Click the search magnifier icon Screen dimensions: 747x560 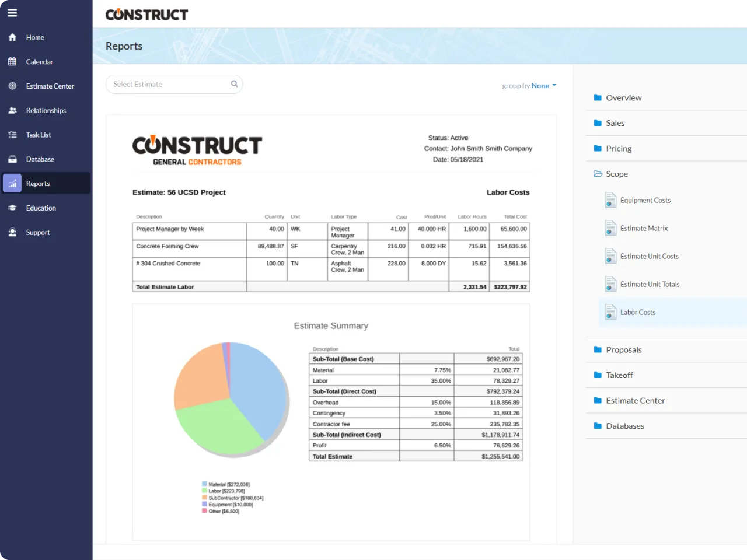[x=234, y=84]
